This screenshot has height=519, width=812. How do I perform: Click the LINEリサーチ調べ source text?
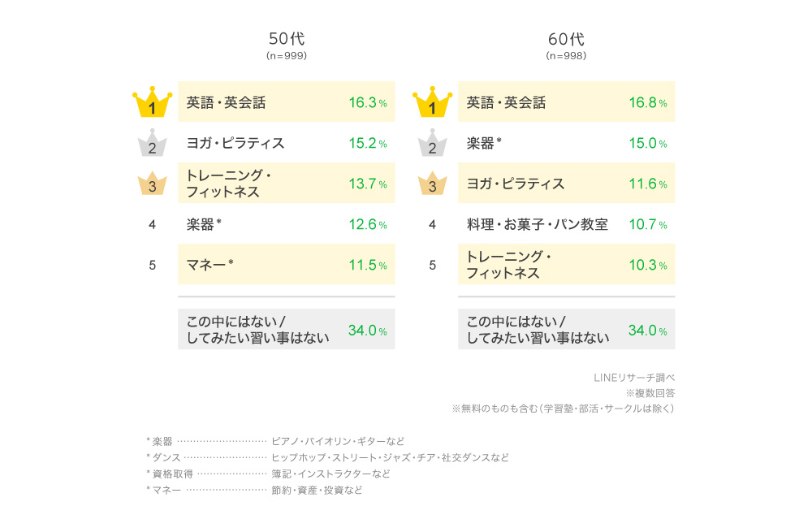pos(634,378)
